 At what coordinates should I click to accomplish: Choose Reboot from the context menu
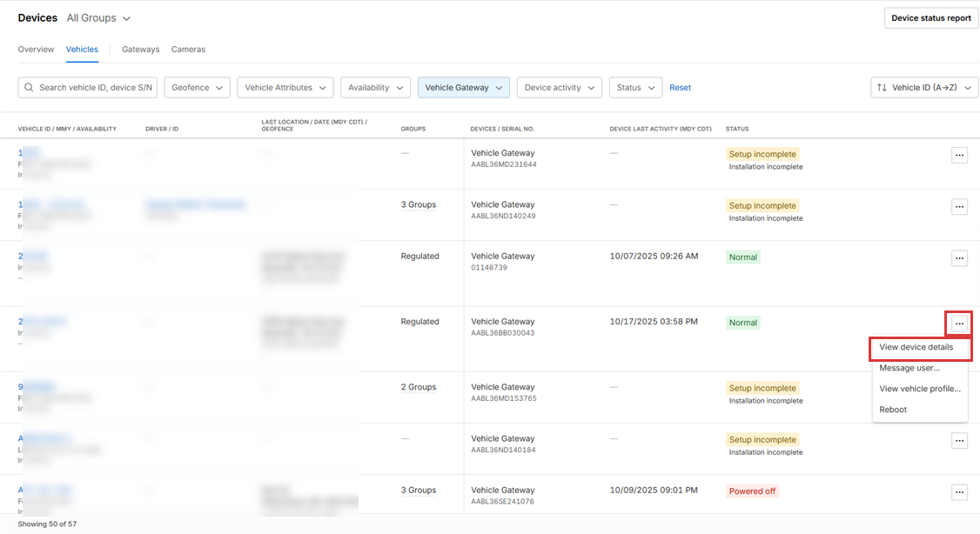(893, 410)
